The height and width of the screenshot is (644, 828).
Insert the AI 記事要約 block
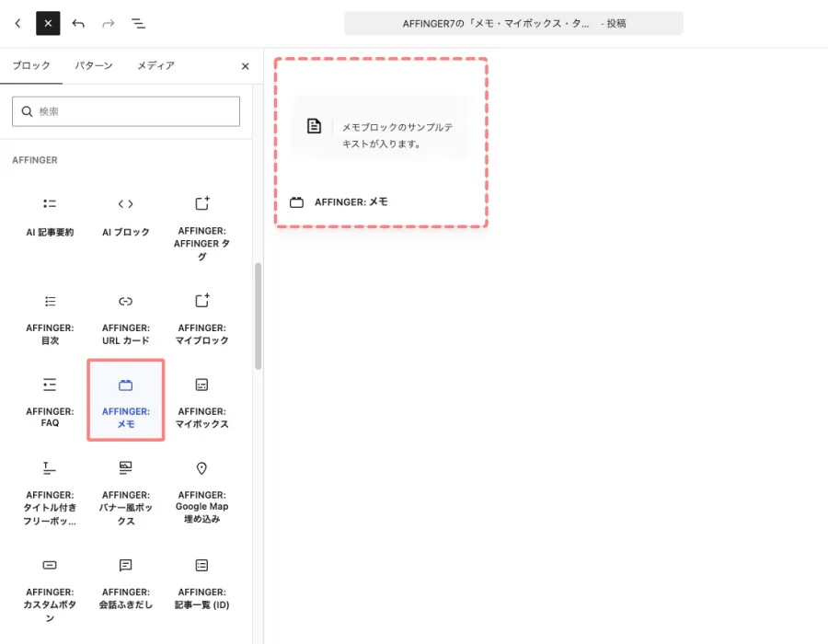click(50, 217)
